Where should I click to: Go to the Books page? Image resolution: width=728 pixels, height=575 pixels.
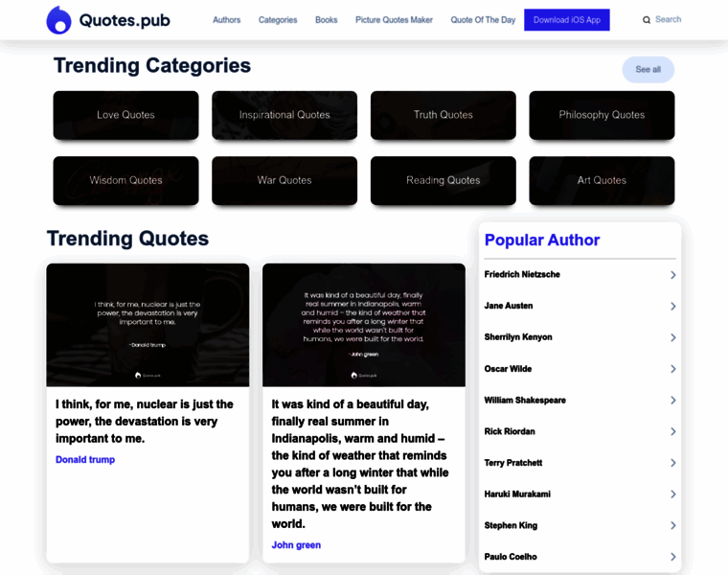point(327,20)
